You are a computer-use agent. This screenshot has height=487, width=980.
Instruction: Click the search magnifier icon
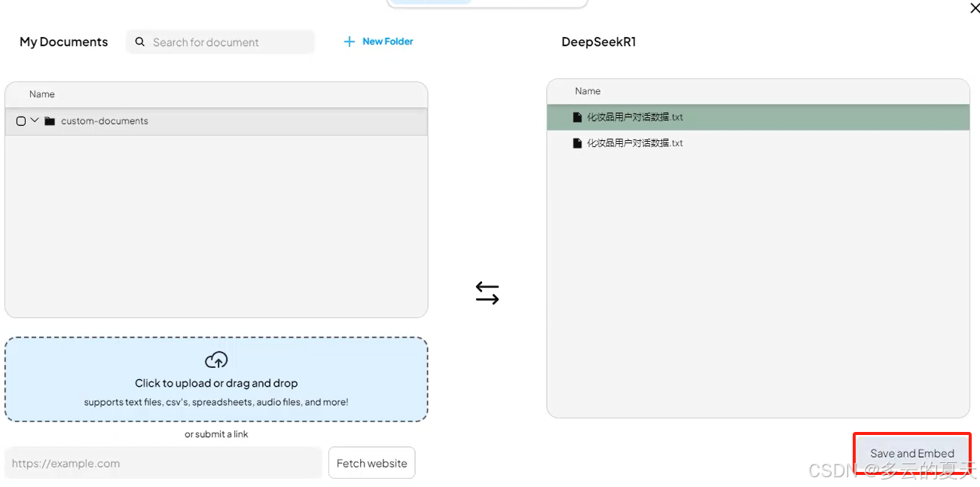(139, 42)
